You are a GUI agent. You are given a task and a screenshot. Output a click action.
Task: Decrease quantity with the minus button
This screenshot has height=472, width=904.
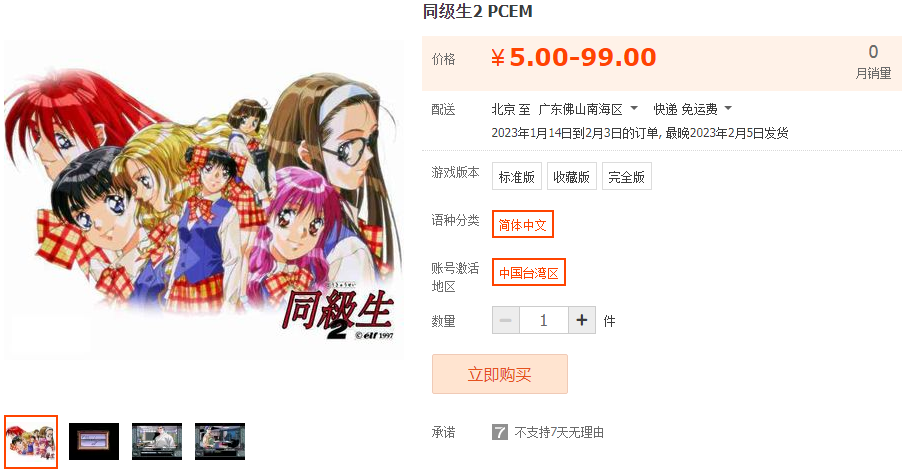tap(506, 320)
